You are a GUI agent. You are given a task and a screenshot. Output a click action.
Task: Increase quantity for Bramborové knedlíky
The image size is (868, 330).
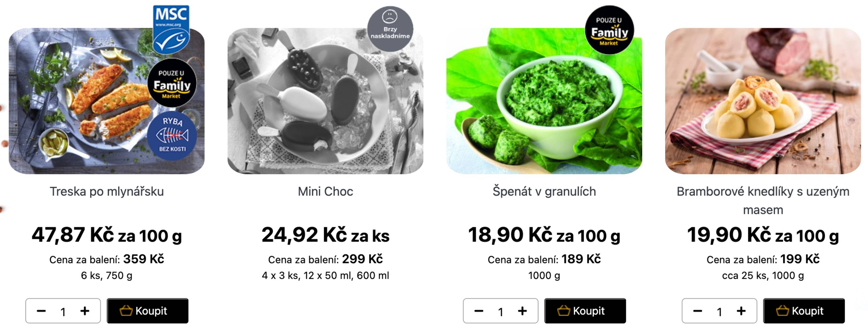point(741,311)
